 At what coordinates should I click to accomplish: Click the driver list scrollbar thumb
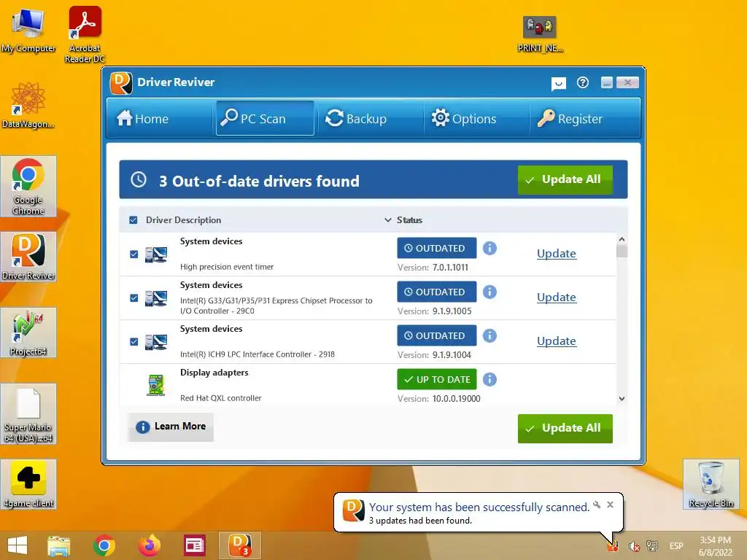click(x=622, y=251)
